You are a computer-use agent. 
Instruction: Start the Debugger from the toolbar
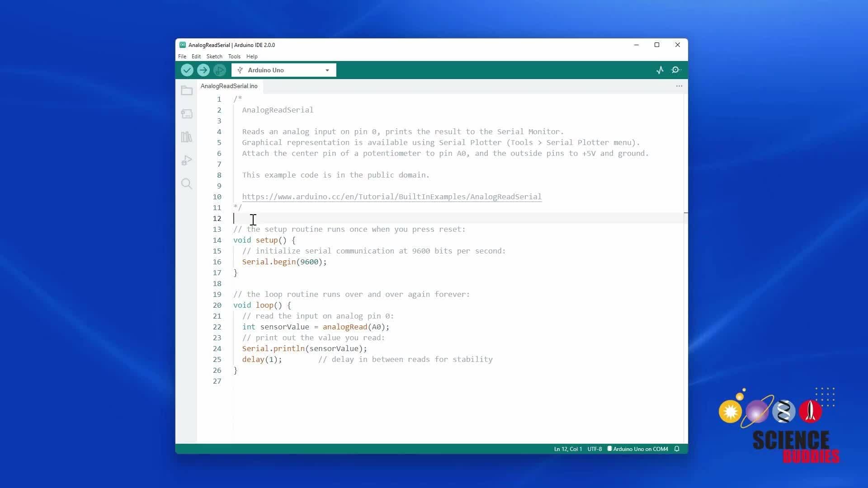(219, 70)
